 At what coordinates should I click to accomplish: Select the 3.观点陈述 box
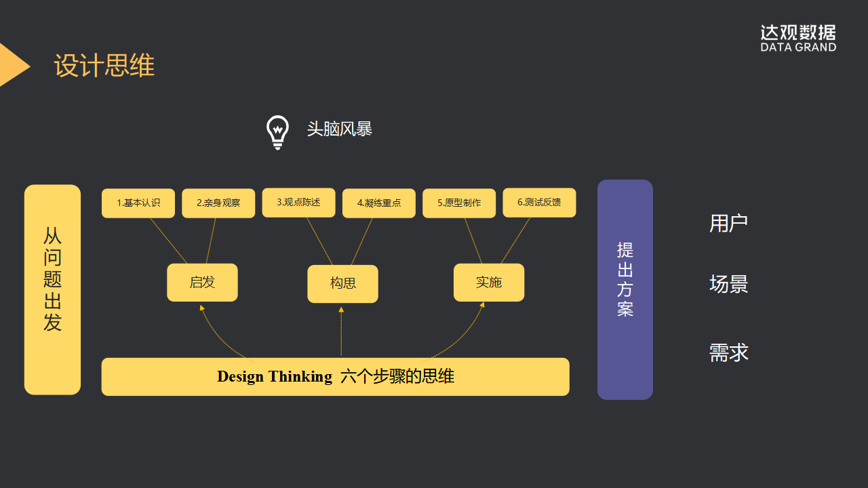point(298,203)
